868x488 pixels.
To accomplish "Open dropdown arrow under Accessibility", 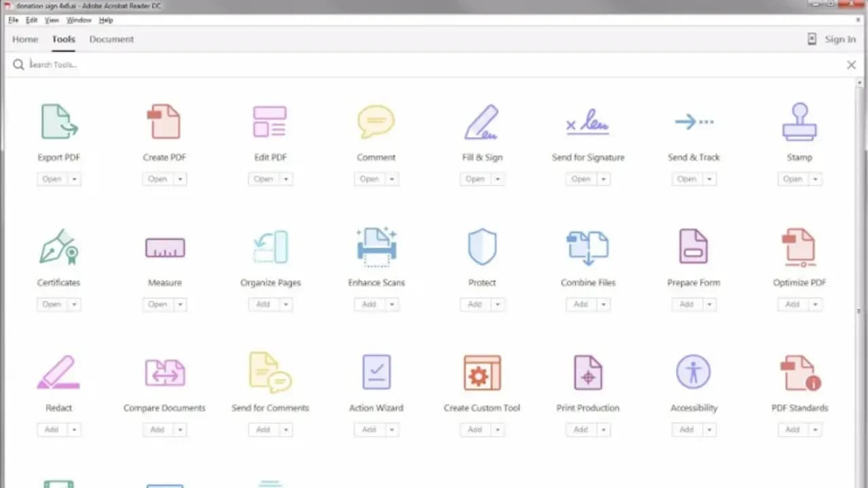I will click(x=709, y=430).
